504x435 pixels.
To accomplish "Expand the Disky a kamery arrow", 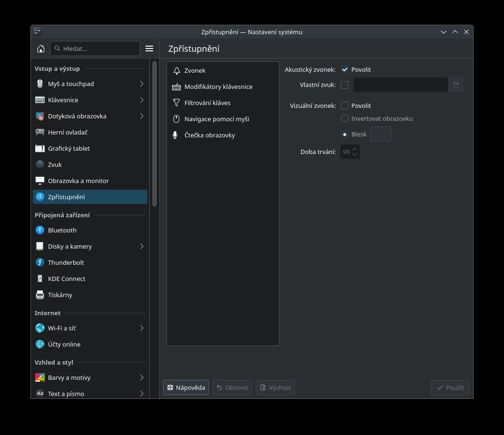I will point(142,246).
